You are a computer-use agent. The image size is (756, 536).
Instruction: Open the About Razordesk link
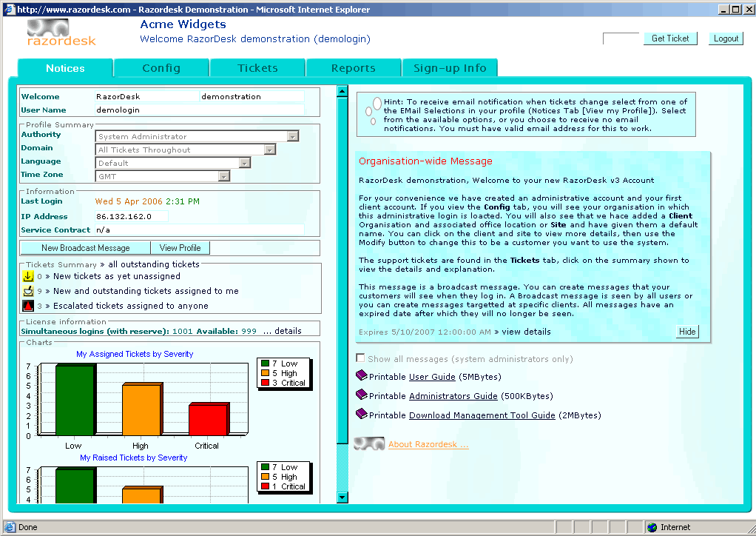tap(428, 444)
